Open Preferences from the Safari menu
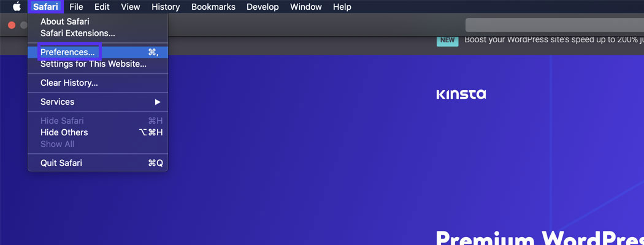Image resolution: width=644 pixels, height=245 pixels. (x=67, y=53)
